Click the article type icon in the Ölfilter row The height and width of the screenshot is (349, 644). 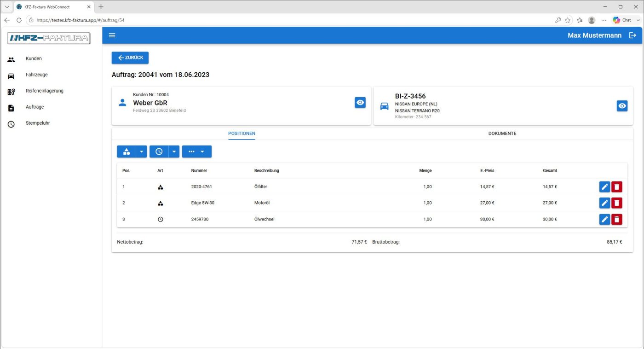click(161, 187)
